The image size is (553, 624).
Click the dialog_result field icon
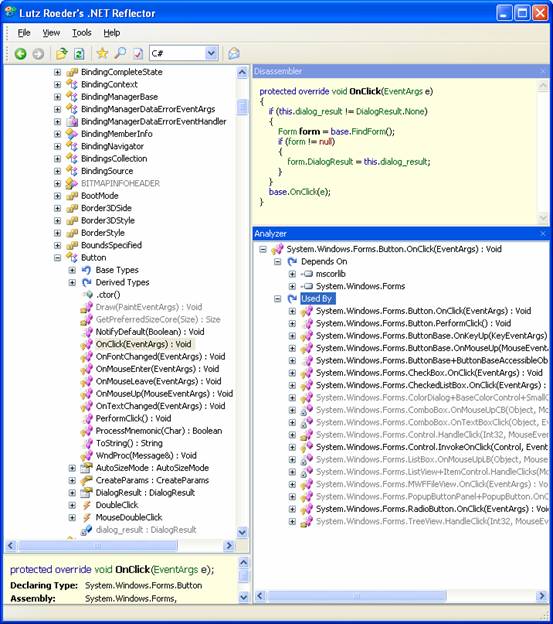pyautogui.click(x=86, y=530)
